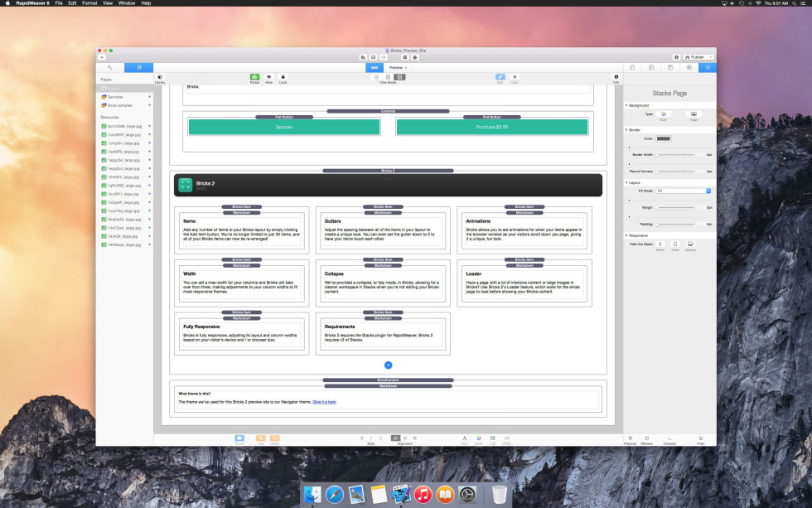Screen dimensions: 812x508
Task: Select the rightmost blue inspector tab
Action: click(708, 67)
